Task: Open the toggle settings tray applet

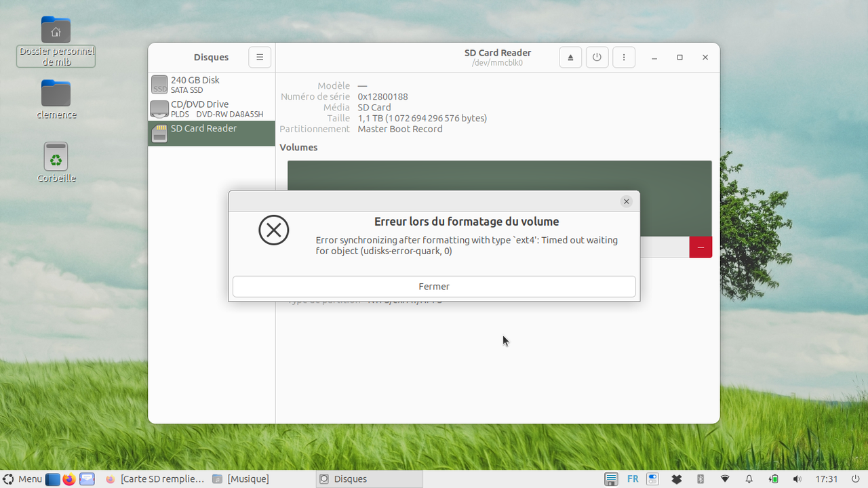Action: pos(652,479)
